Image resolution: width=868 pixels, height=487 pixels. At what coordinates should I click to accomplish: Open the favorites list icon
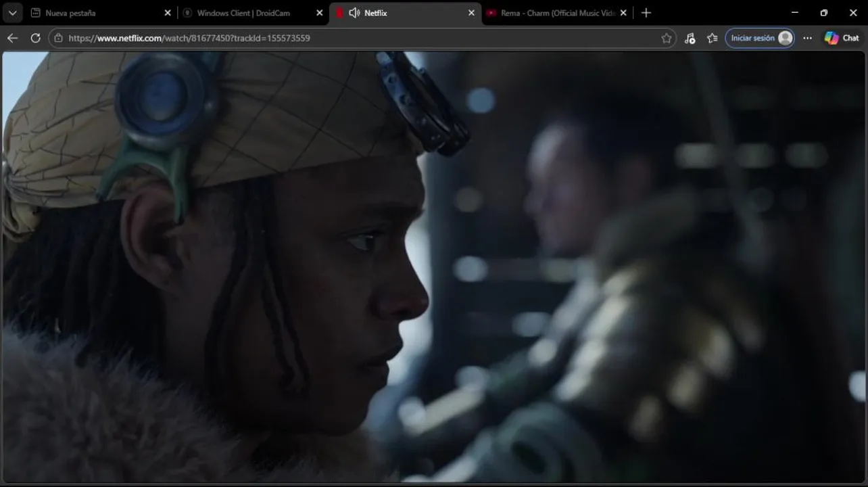tap(712, 39)
